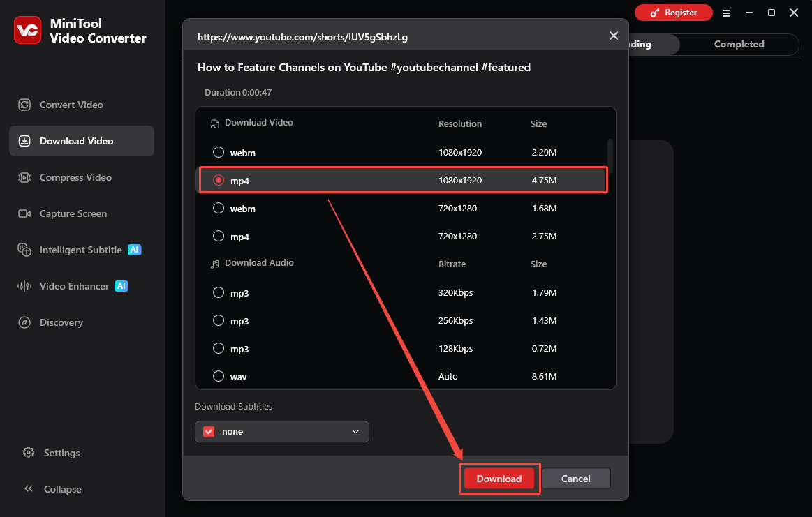The width and height of the screenshot is (812, 517).
Task: Click the format list vertical scrollbar
Action: [610, 156]
